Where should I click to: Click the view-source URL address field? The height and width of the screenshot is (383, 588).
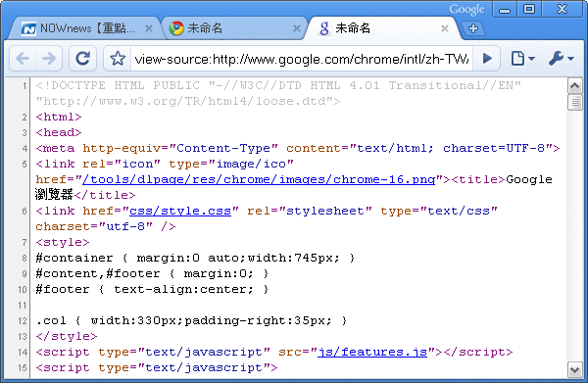point(302,59)
